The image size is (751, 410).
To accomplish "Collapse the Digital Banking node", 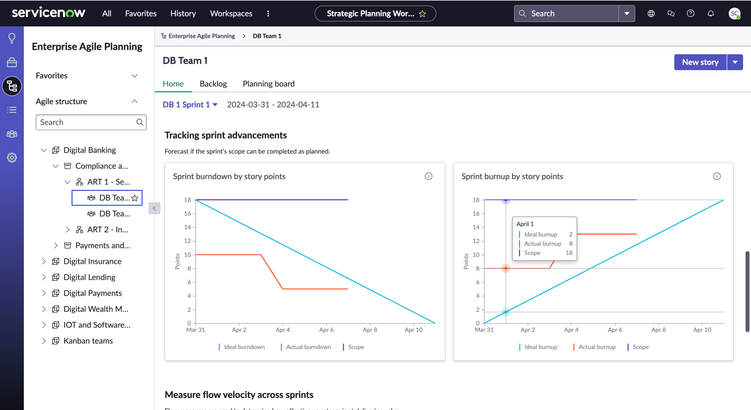I will click(44, 150).
